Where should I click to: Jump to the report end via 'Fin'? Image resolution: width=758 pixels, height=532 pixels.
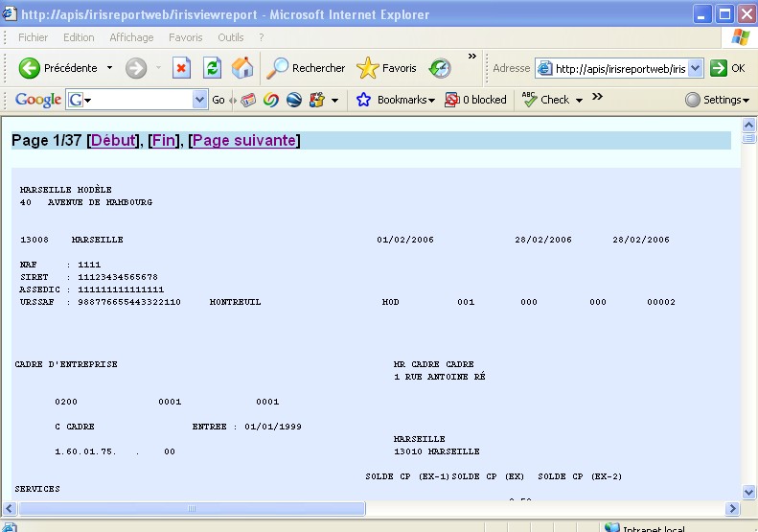(165, 141)
